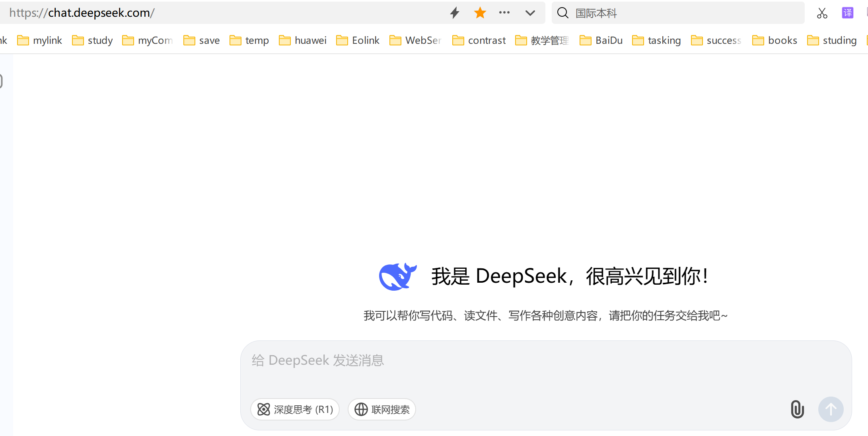Click the star icon to manage bookmarks
Image resolution: width=868 pixels, height=436 pixels.
(480, 13)
